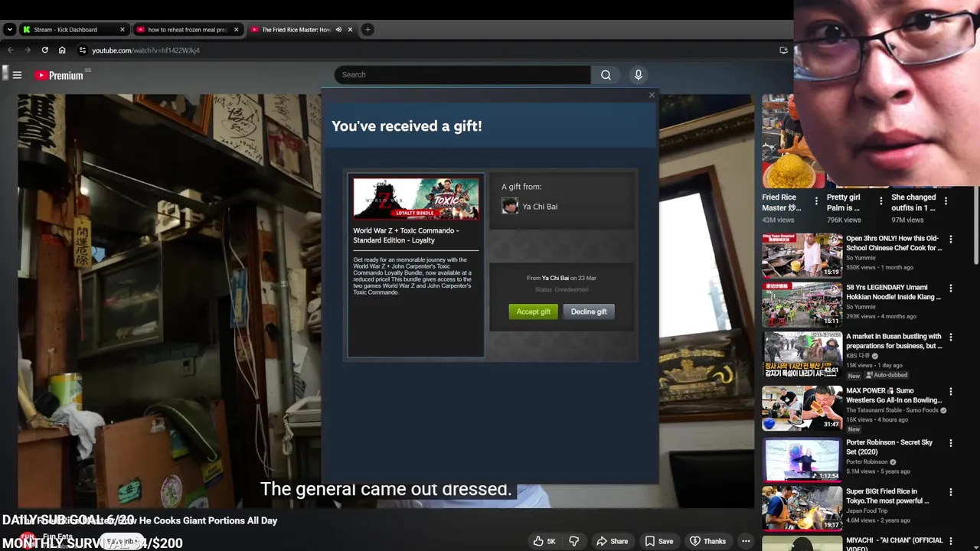The height and width of the screenshot is (551, 980).
Task: Open options for Porter Robinson Secret Sky
Action: click(x=950, y=443)
